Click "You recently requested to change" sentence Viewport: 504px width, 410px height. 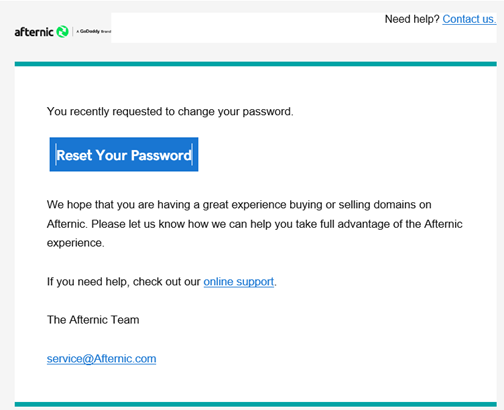(x=170, y=111)
